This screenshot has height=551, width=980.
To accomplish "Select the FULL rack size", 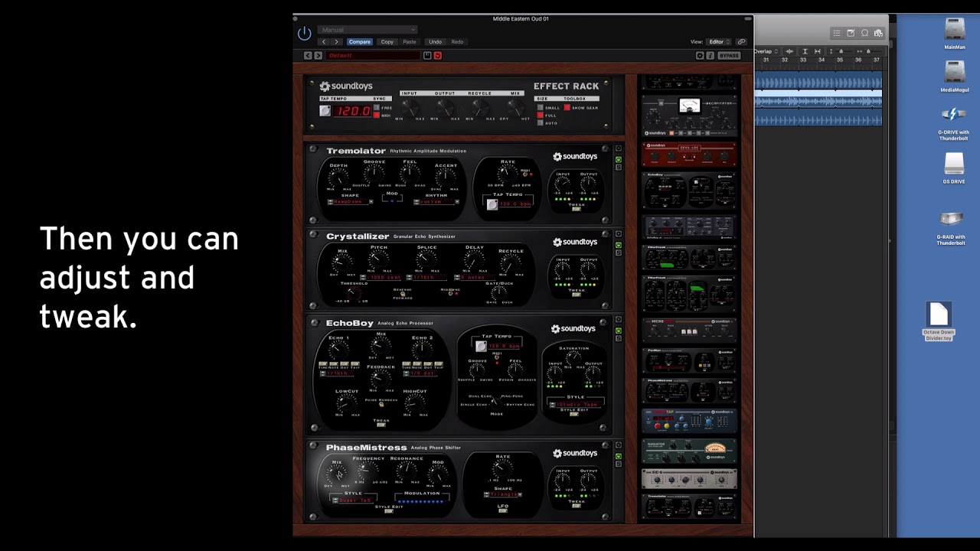I will (540, 116).
